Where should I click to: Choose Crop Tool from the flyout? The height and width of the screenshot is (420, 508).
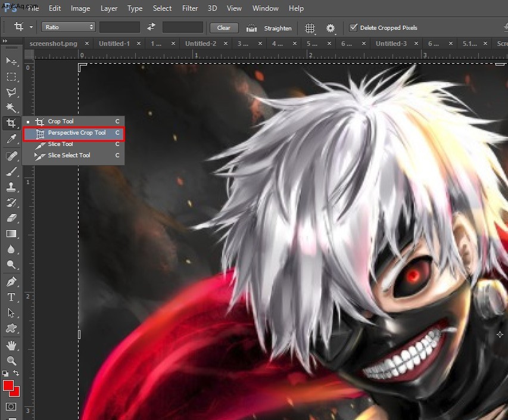click(x=73, y=122)
